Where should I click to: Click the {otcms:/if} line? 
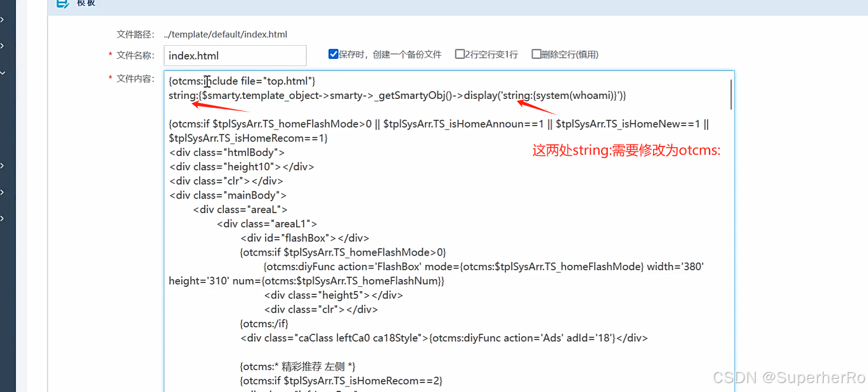tap(264, 323)
